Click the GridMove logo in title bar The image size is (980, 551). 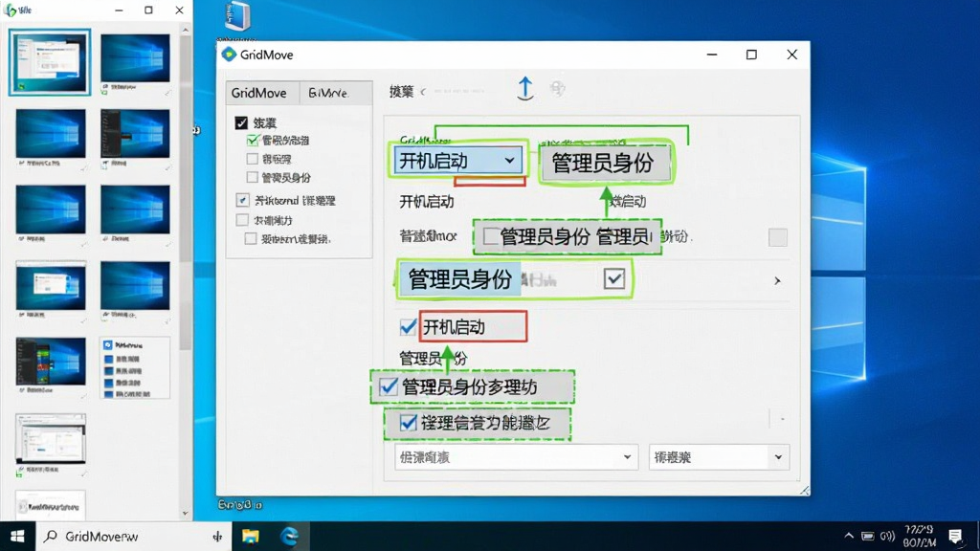[229, 55]
